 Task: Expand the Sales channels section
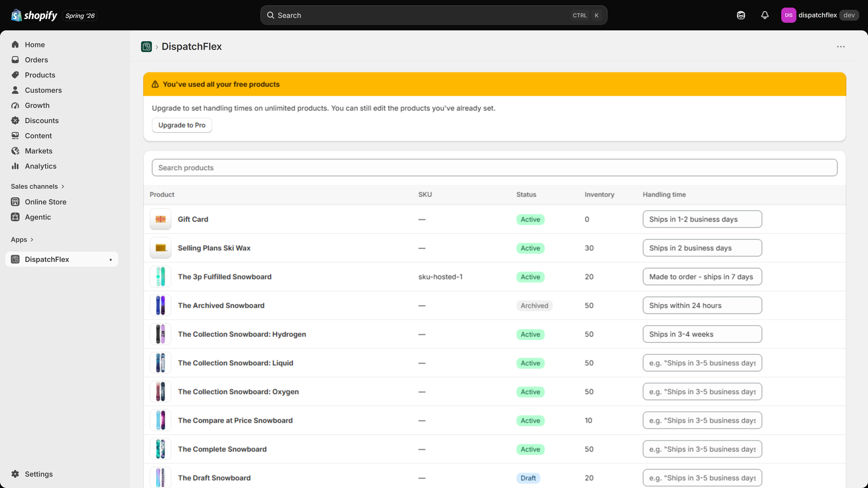[x=37, y=187]
